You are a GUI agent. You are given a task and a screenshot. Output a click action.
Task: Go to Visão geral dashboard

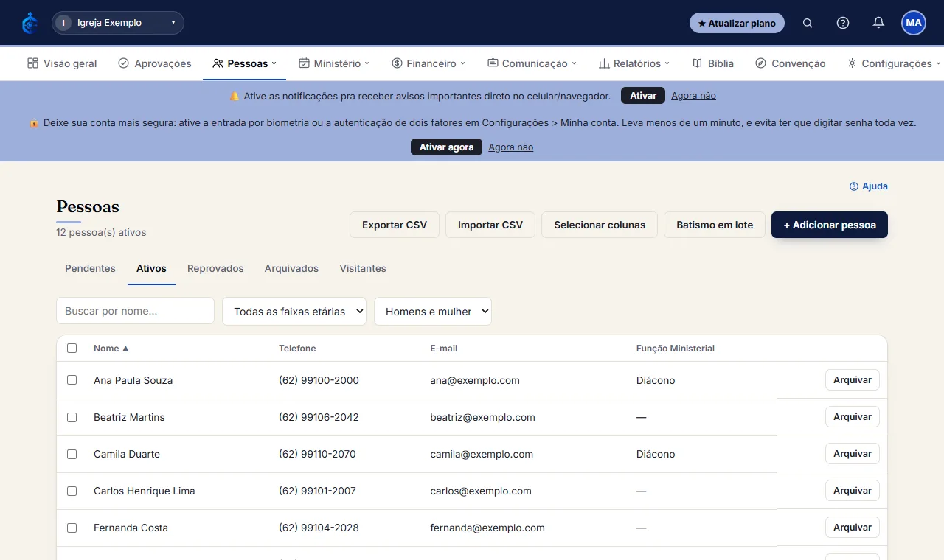click(x=62, y=63)
